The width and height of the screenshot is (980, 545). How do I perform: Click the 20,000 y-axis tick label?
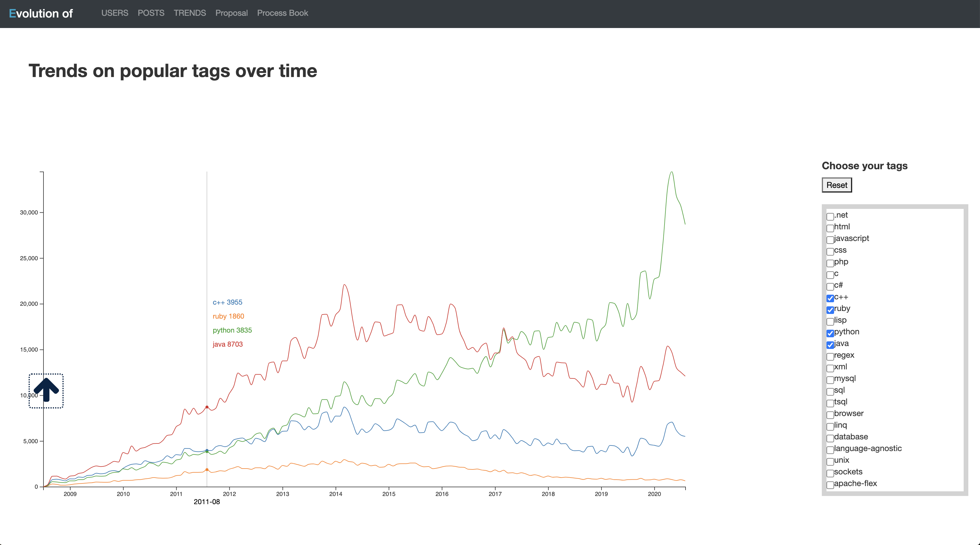[x=29, y=304]
